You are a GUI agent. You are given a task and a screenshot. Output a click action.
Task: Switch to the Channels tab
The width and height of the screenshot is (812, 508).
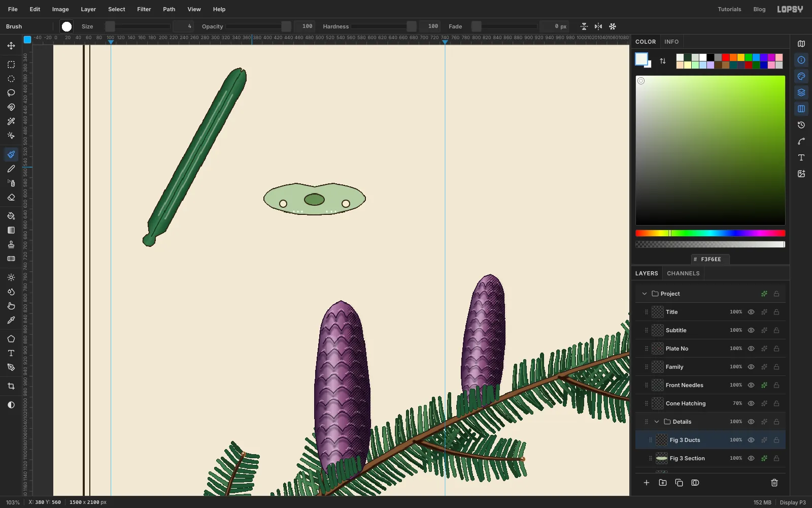683,273
